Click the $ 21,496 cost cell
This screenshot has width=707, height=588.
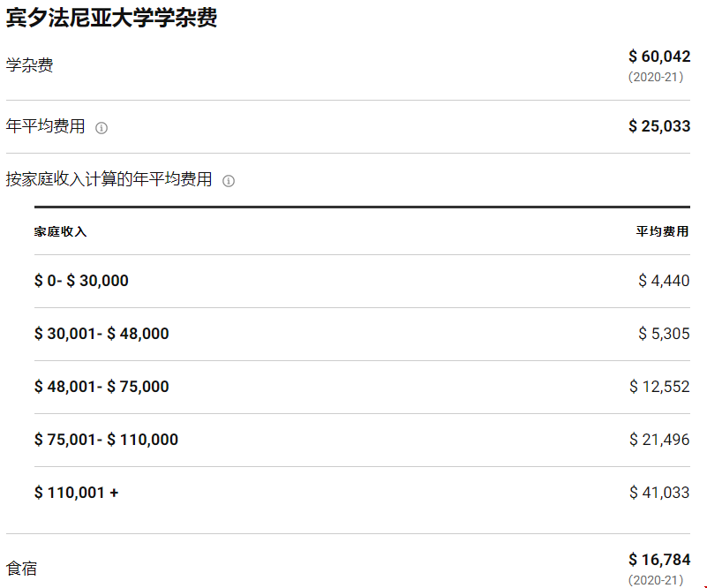pyautogui.click(x=659, y=440)
